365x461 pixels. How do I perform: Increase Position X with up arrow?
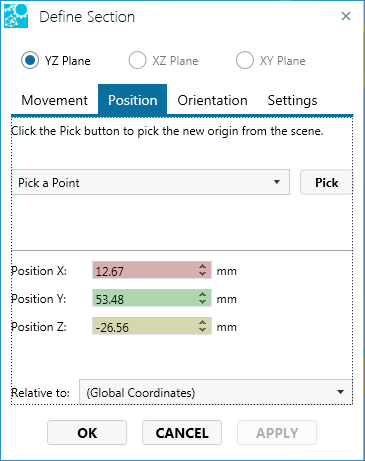pos(202,266)
